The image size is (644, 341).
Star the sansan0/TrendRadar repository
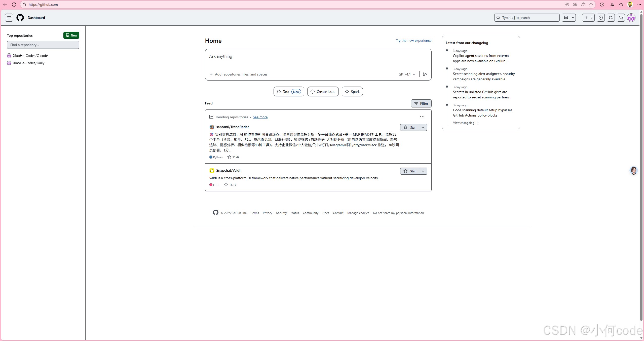coord(410,127)
